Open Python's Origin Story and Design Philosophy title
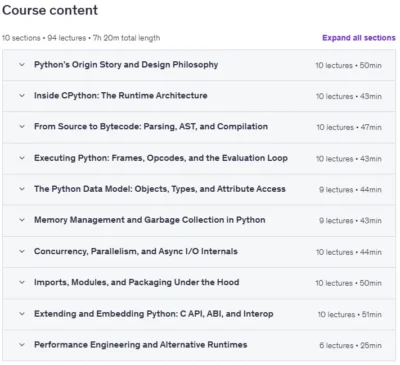This screenshot has width=400, height=365. (x=126, y=65)
